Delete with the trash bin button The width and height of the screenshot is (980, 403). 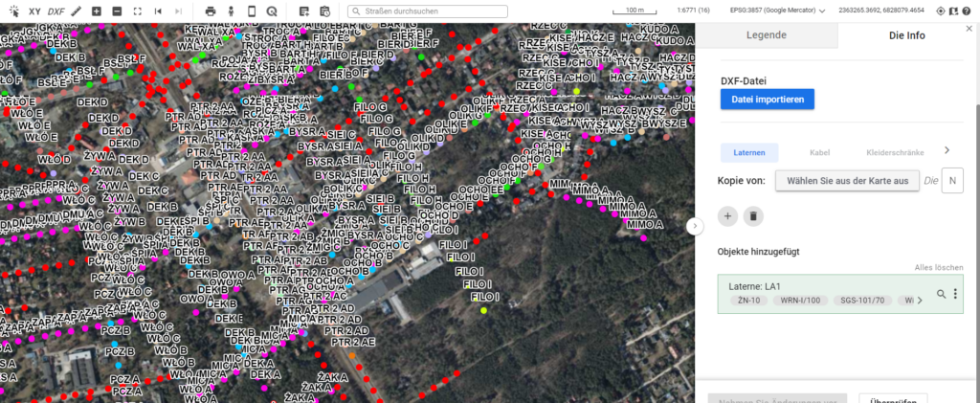(753, 216)
